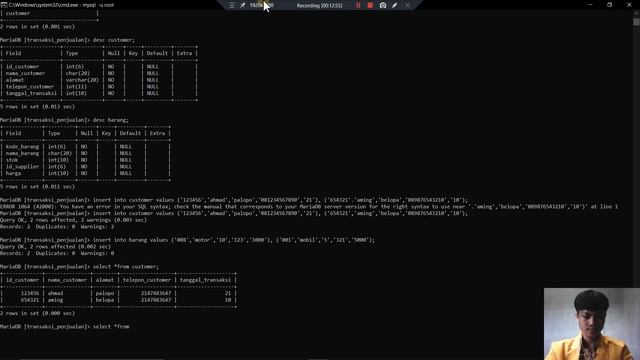Take a screenshot with the camera icon

(x=382, y=5)
